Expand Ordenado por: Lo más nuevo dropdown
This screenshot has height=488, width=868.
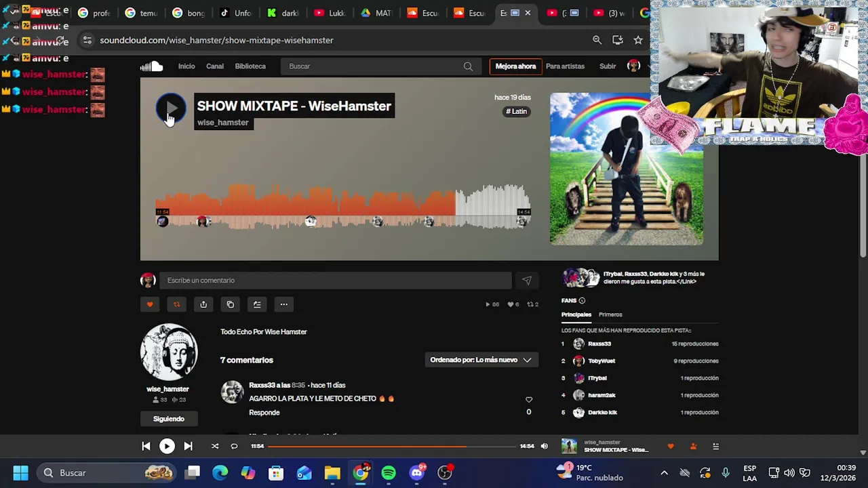pyautogui.click(x=481, y=360)
